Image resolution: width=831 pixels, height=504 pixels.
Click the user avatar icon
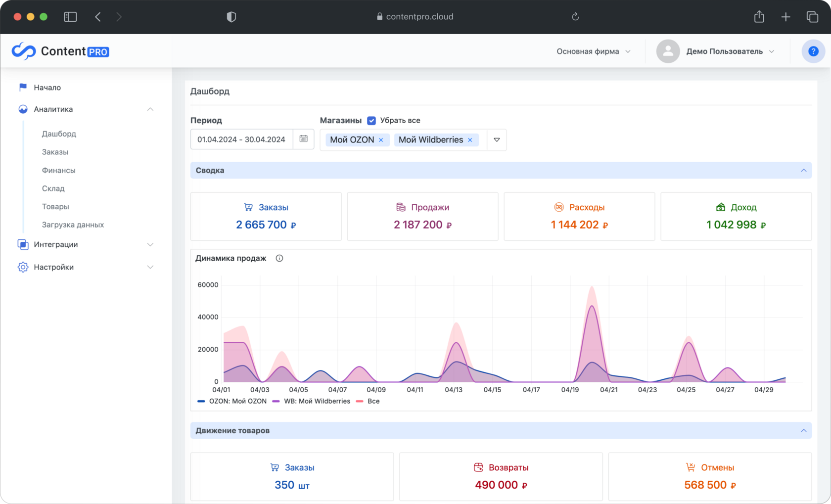tap(668, 51)
